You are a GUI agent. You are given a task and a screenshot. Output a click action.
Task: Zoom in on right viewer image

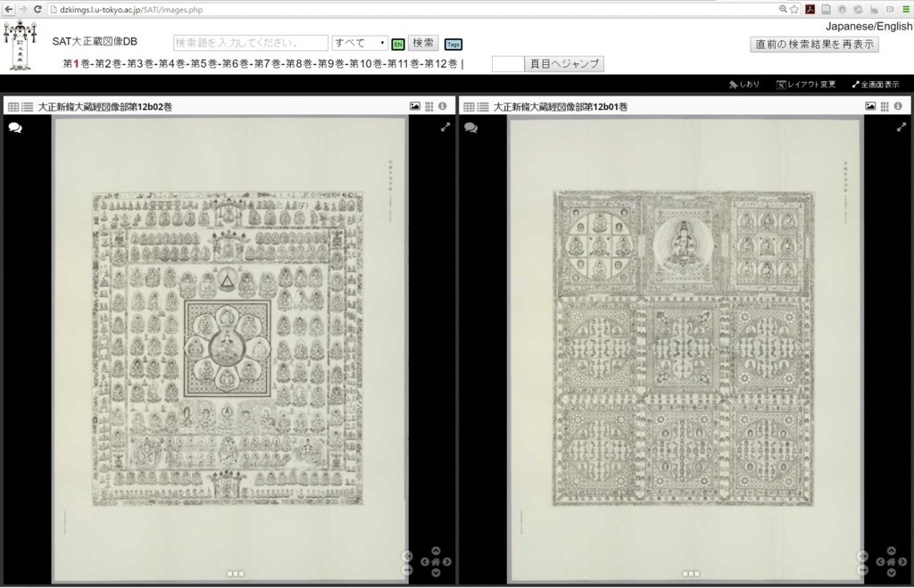click(863, 557)
